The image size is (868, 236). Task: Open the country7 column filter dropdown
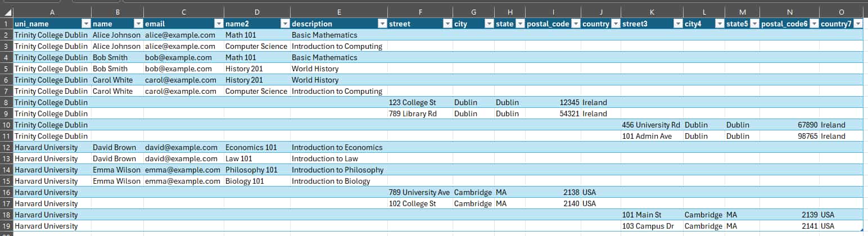pyautogui.click(x=857, y=24)
